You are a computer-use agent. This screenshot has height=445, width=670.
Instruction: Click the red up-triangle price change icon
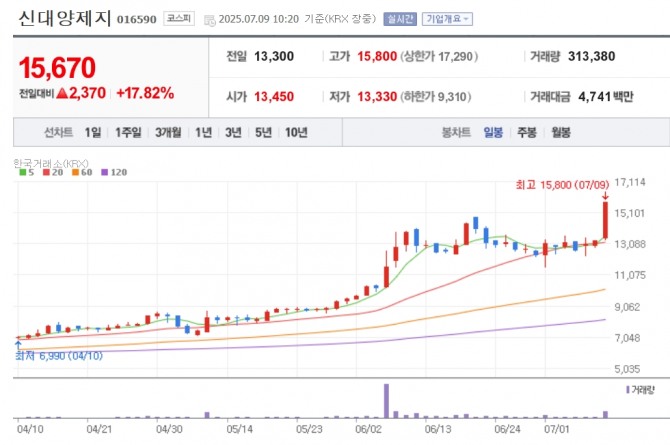click(x=61, y=93)
